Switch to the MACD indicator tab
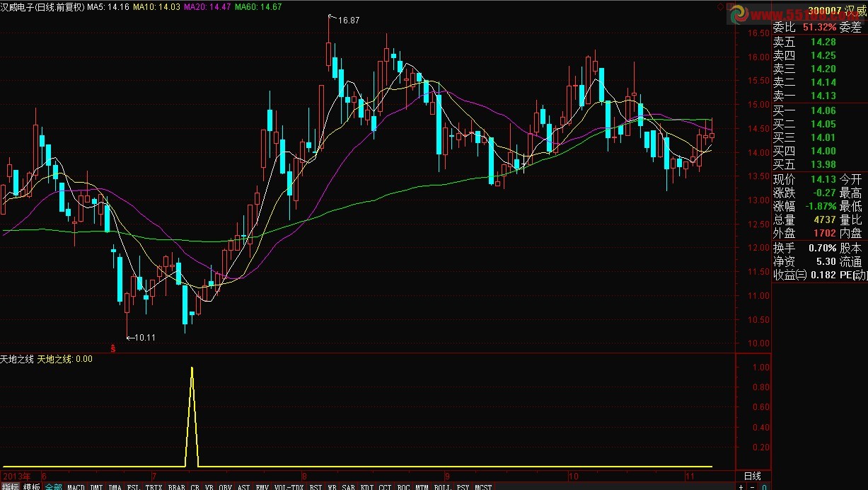 (x=76, y=486)
